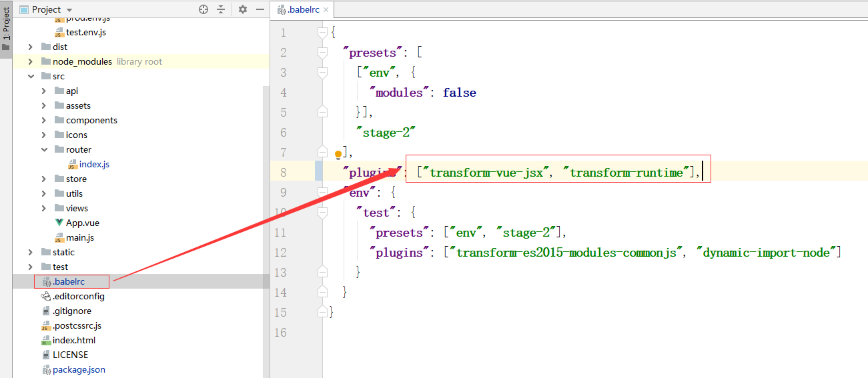Open .postcssrc.js file

click(x=77, y=325)
